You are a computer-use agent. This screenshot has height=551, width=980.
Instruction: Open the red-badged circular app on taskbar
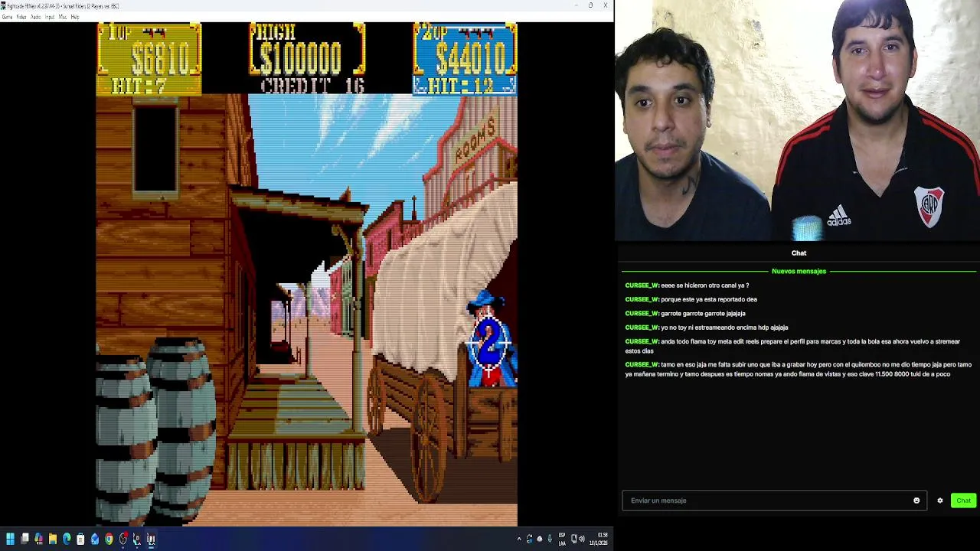pos(123,539)
